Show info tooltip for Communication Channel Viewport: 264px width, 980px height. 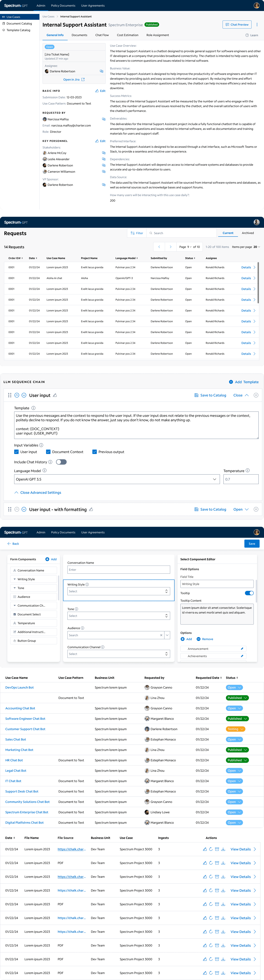click(x=103, y=647)
